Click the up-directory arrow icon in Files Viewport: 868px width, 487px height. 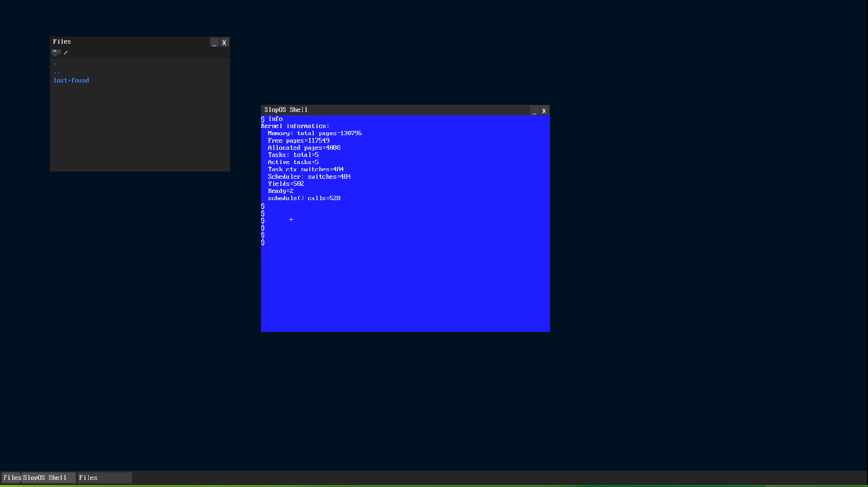56,52
